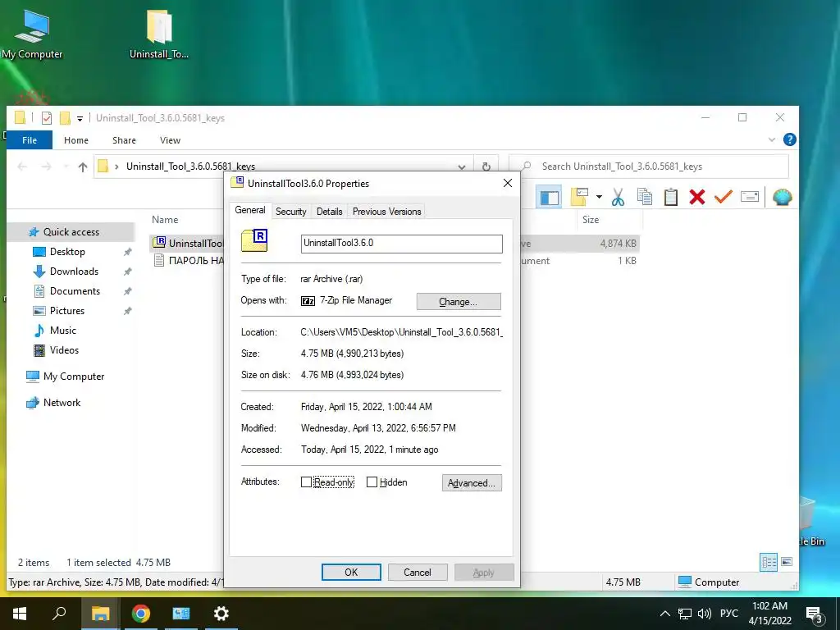Viewport: 840px width, 630px height.
Task: Click the clipboard Paste icon
Action: point(671,197)
